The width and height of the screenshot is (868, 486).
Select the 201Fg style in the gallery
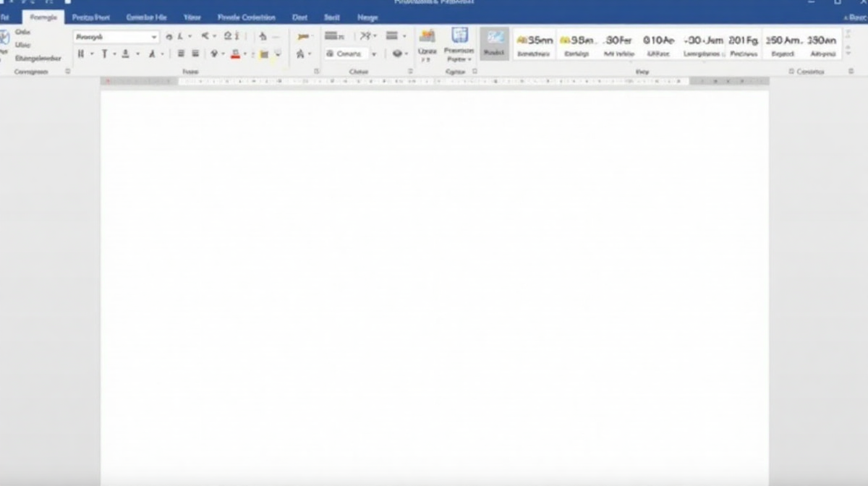click(x=743, y=45)
